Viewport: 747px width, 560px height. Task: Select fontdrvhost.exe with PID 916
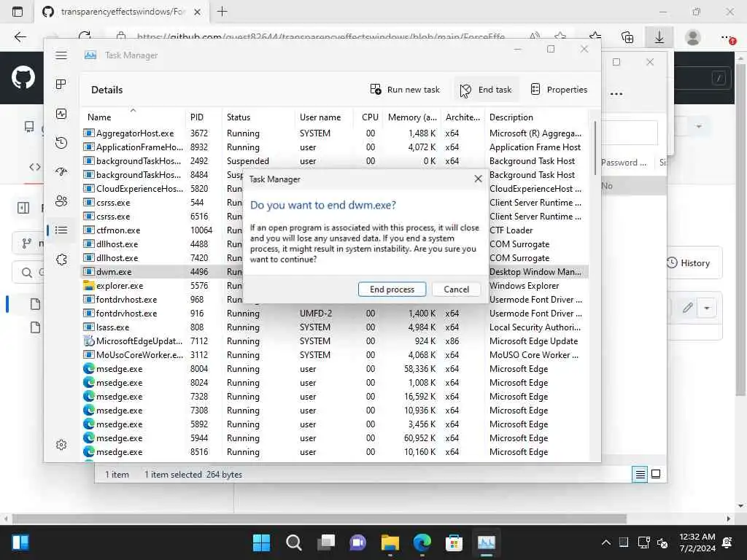pos(335,314)
